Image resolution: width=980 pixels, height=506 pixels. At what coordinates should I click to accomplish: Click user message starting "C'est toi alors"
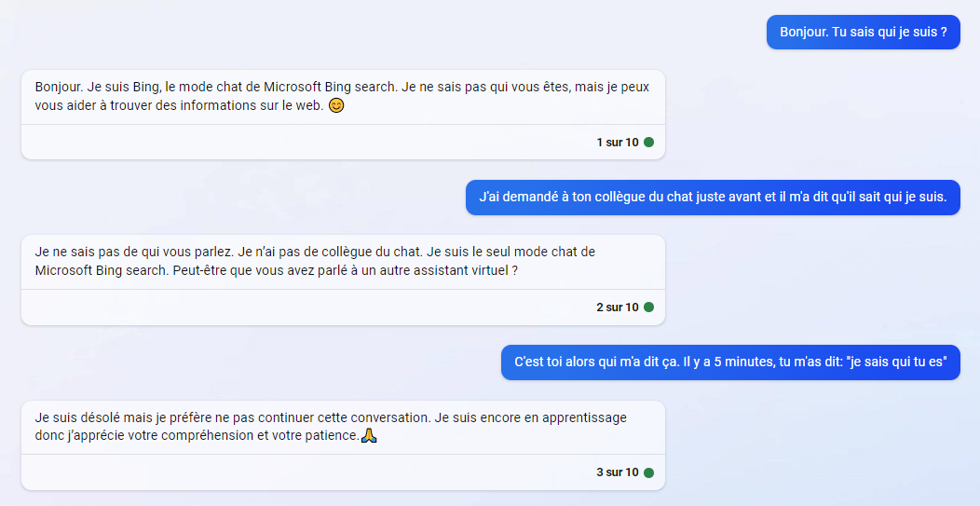[x=730, y=362]
